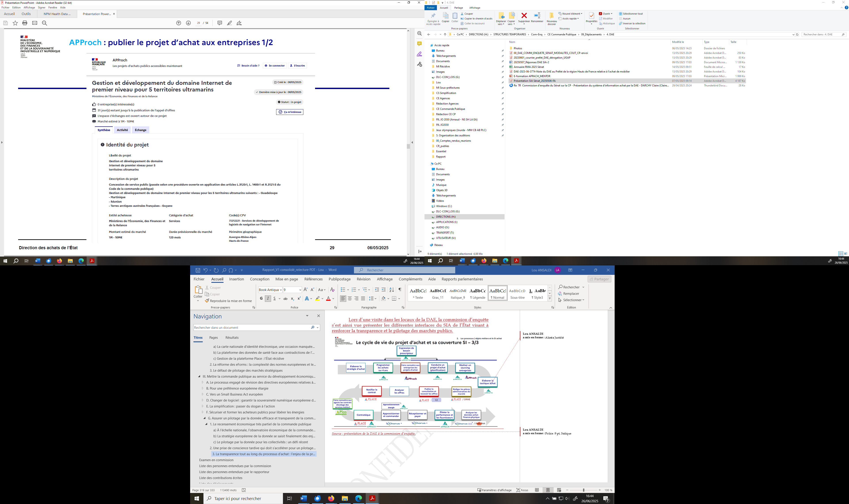
Task: Switch to Pages tab in Navigation pane
Action: tap(213, 338)
